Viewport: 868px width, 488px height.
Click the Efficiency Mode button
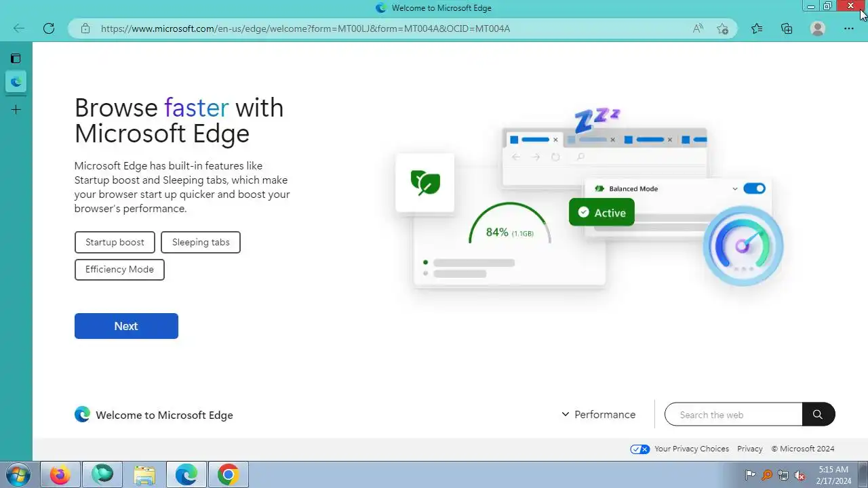tap(119, 269)
